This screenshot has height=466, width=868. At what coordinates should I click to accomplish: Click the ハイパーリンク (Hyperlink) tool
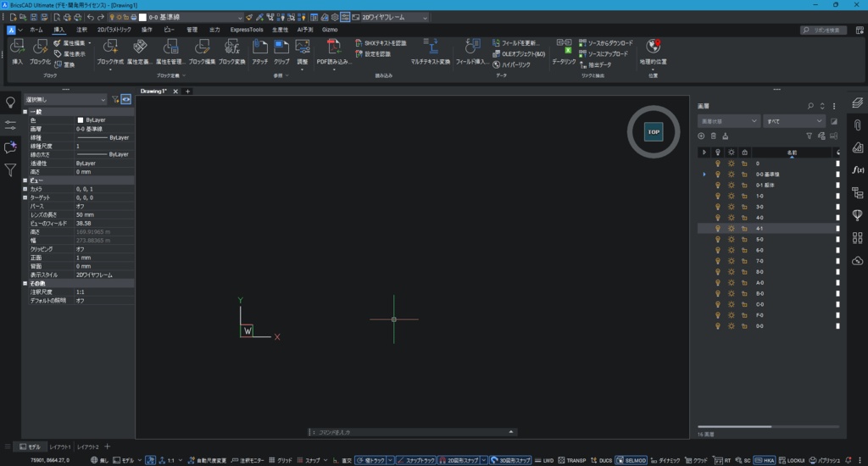(511, 64)
